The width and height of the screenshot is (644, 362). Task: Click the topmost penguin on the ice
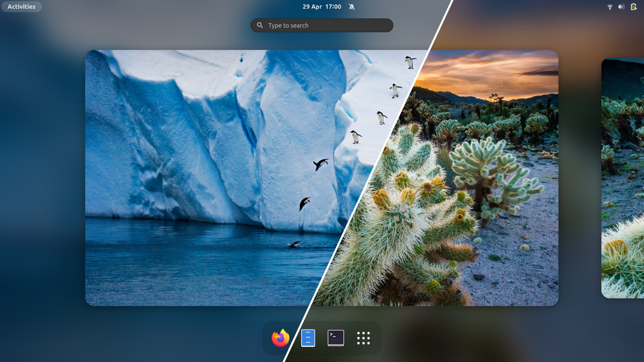click(410, 62)
